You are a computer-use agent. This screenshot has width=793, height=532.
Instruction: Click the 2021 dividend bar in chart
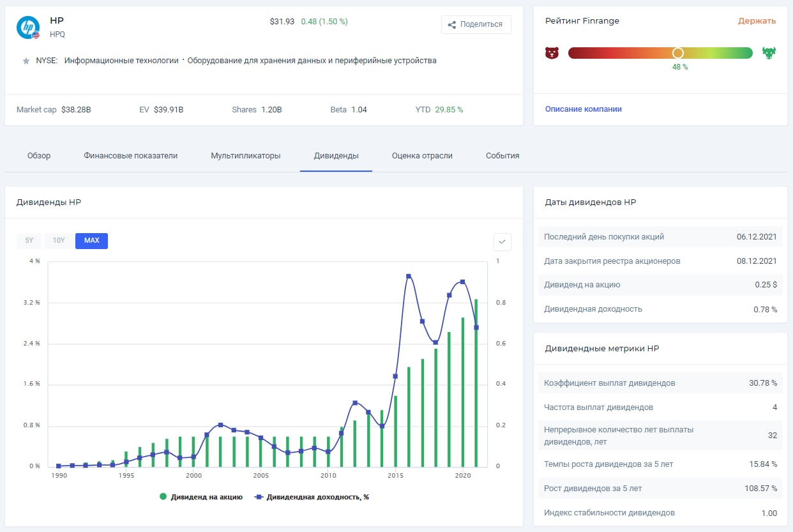(x=476, y=383)
